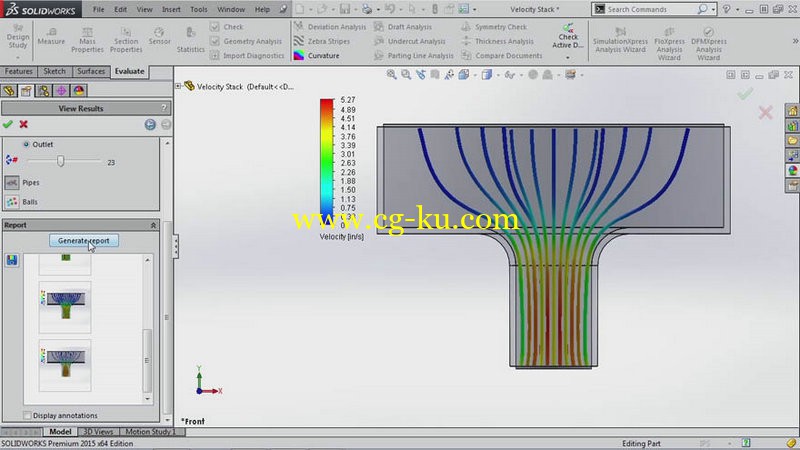Open the Design Study tool

(x=18, y=37)
